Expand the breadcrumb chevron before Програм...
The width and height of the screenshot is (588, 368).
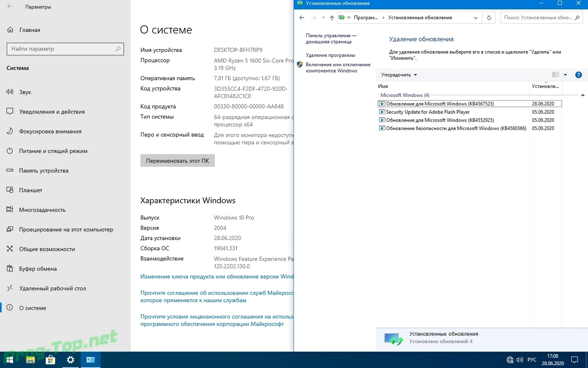click(348, 18)
